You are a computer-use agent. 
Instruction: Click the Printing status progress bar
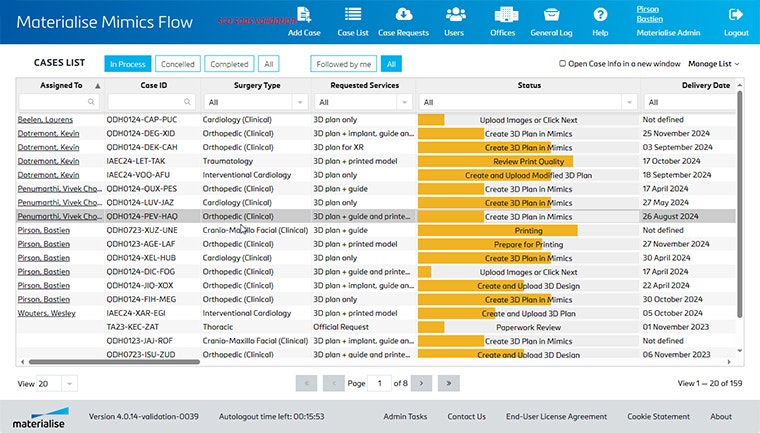pos(497,230)
